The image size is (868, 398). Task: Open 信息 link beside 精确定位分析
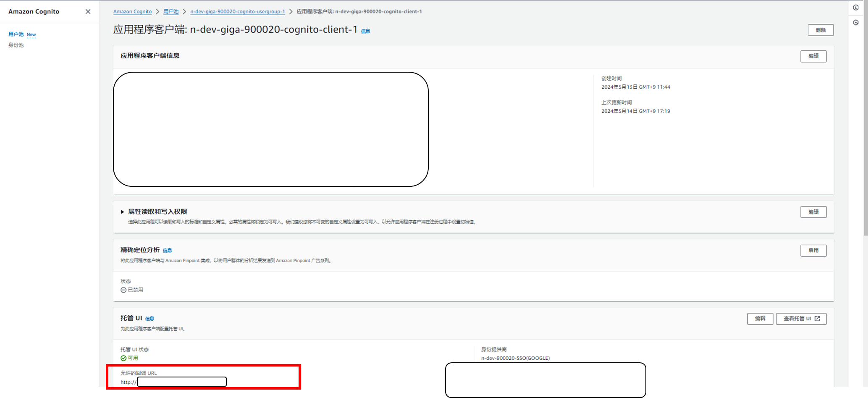(167, 251)
